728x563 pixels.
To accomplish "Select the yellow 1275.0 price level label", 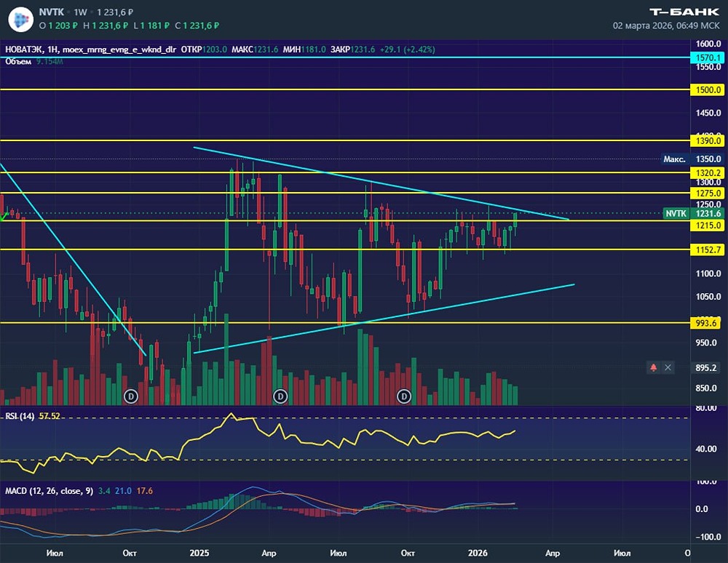I will (x=708, y=193).
